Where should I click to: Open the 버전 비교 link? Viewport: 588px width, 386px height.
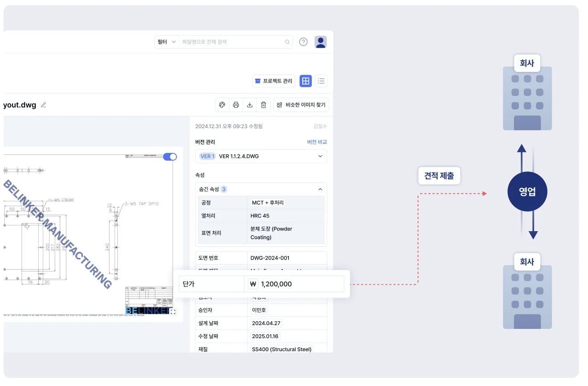point(317,142)
